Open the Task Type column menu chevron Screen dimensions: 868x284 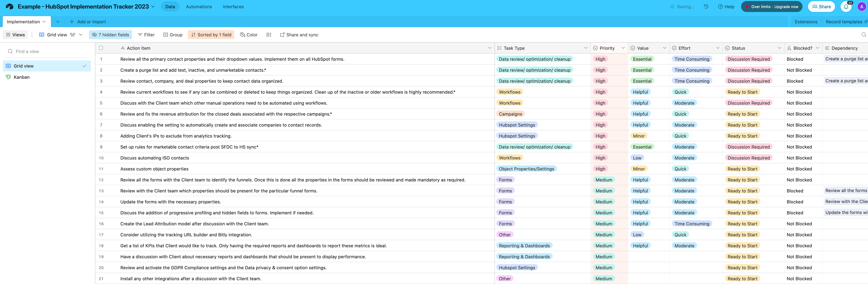(586, 48)
